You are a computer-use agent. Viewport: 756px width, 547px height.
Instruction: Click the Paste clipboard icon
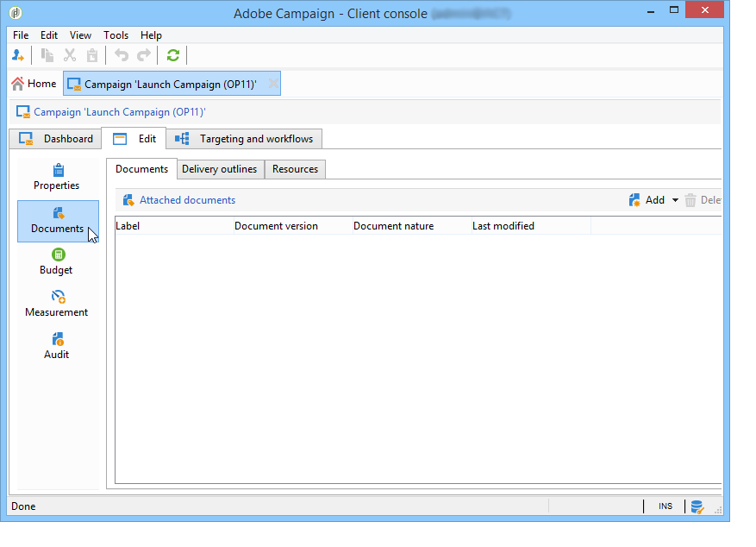point(92,55)
